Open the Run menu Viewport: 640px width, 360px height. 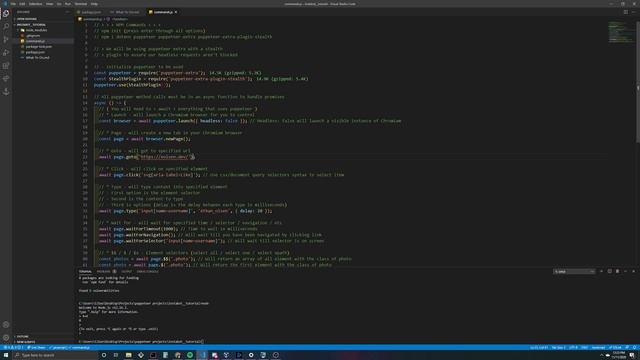coord(68,4)
